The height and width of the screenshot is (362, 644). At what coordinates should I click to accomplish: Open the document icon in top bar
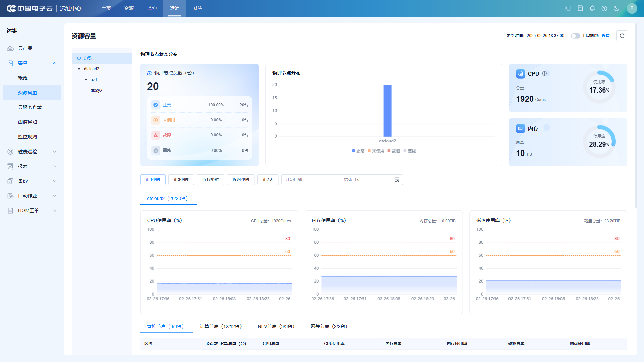tap(580, 8)
